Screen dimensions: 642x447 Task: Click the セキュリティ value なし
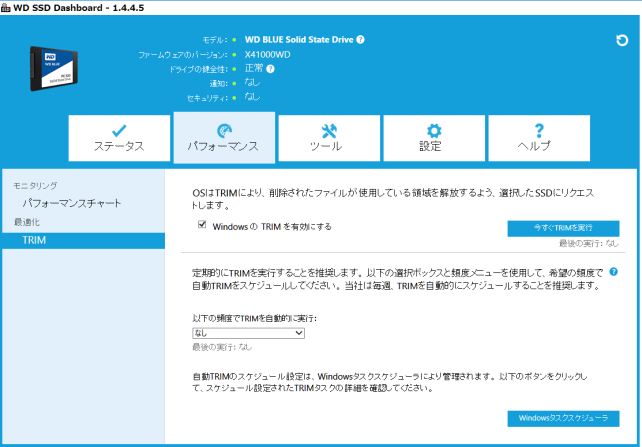(252, 97)
